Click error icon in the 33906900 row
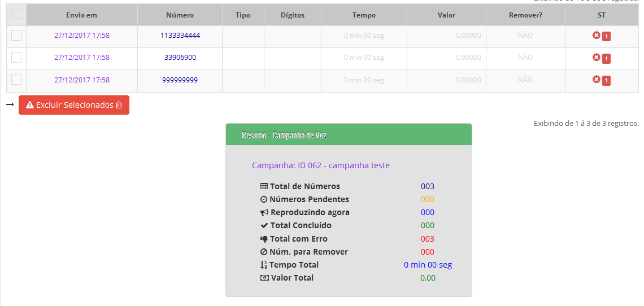The image size is (644, 306). [x=596, y=58]
